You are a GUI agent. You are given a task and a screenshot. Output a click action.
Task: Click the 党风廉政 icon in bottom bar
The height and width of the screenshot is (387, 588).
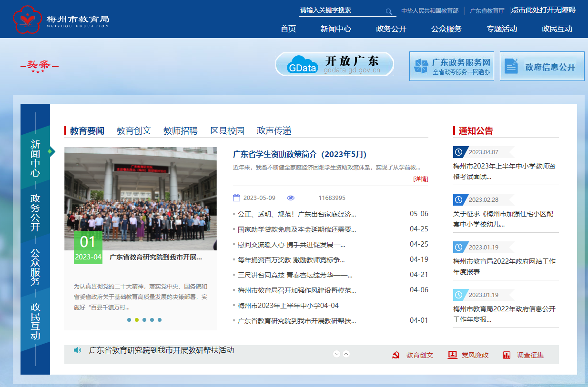click(x=452, y=355)
